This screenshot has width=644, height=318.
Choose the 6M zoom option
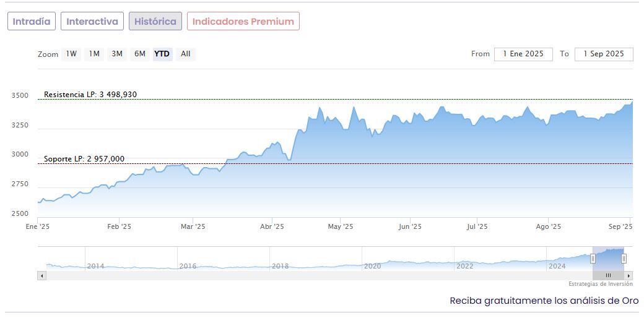point(140,54)
